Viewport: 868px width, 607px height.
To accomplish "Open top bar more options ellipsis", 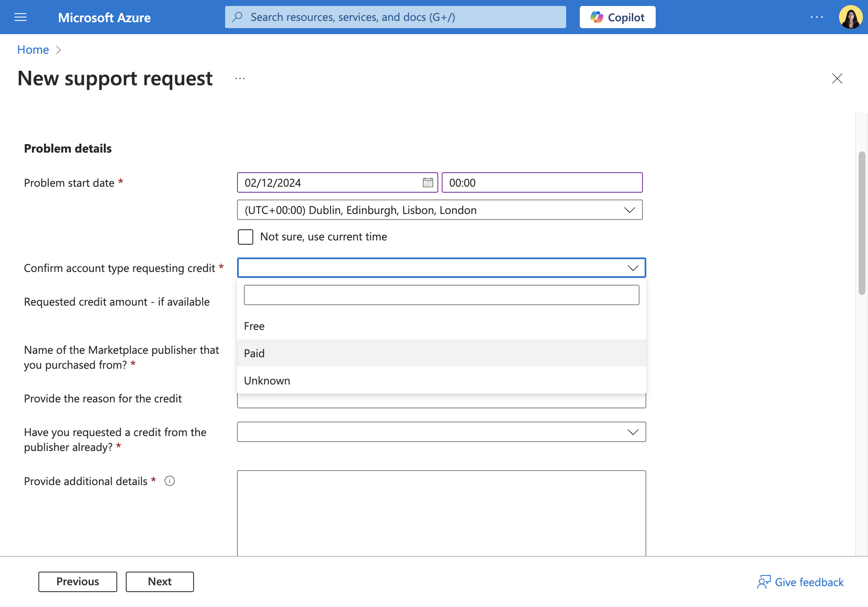I will [x=817, y=17].
